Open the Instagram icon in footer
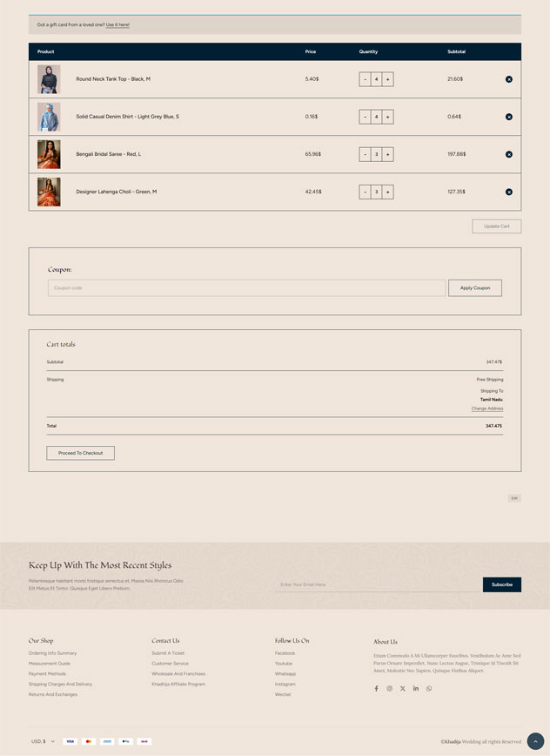The image size is (550, 756). pyautogui.click(x=389, y=688)
